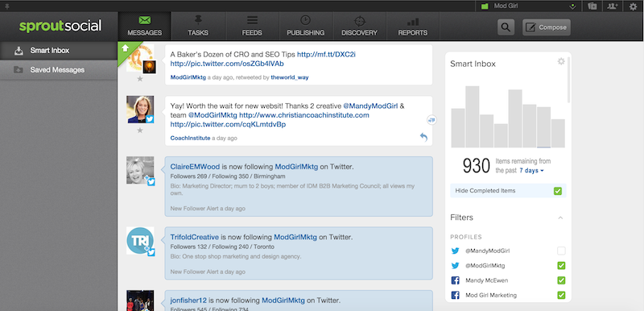Image resolution: width=644 pixels, height=311 pixels.
Task: Uncheck the Mandy McEwen profile filter
Action: [561, 280]
